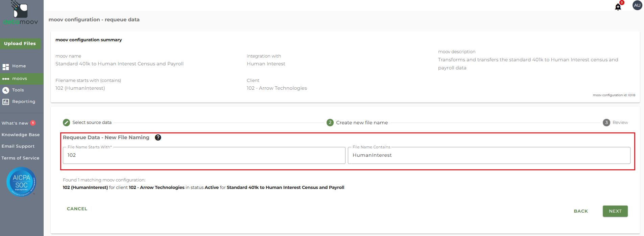Image resolution: width=644 pixels, height=236 pixels.
Task: Click the AICPA SOC badge
Action: coord(21,182)
